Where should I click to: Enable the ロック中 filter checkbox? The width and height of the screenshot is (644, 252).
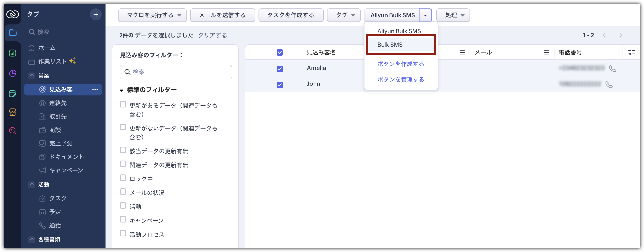click(x=123, y=178)
